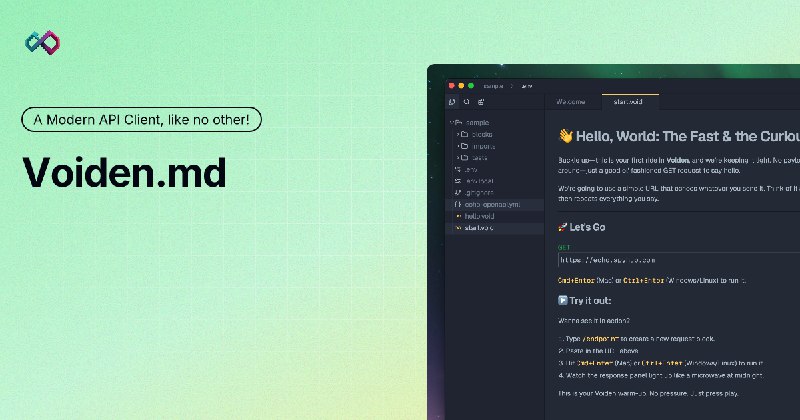Open .gitignore in the file tree
This screenshot has height=420, width=800.
click(x=479, y=193)
